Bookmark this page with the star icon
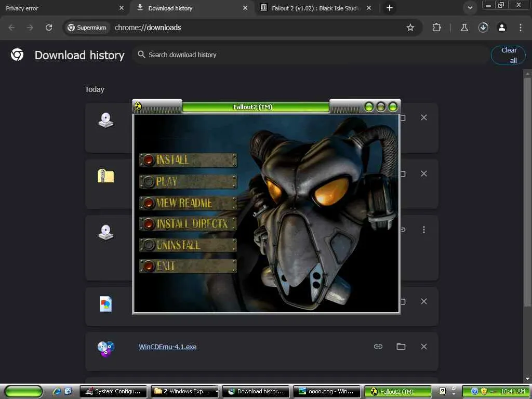The height and width of the screenshot is (399, 532). pyautogui.click(x=410, y=28)
